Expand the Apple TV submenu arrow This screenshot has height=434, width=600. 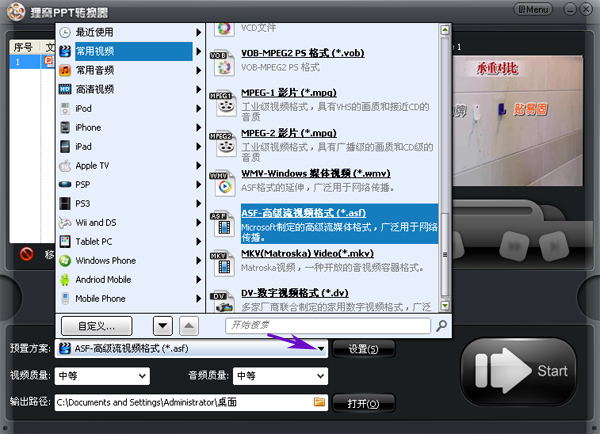199,166
